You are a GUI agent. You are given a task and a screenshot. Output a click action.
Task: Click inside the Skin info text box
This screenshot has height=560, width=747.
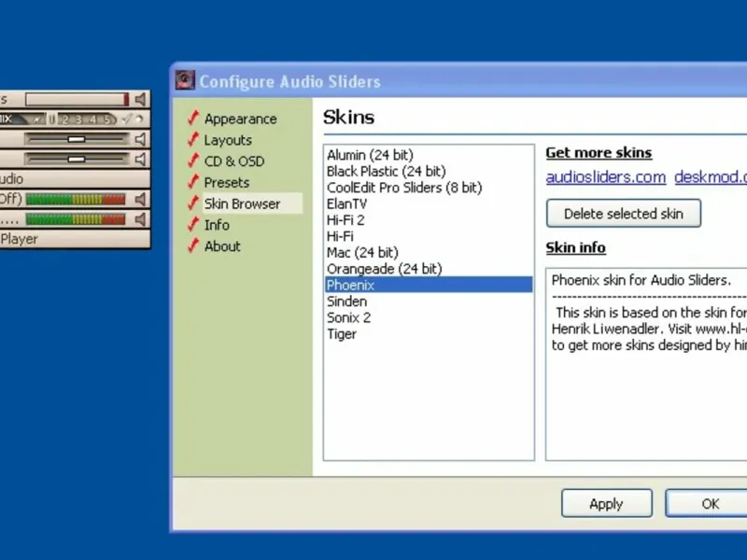tap(646, 364)
